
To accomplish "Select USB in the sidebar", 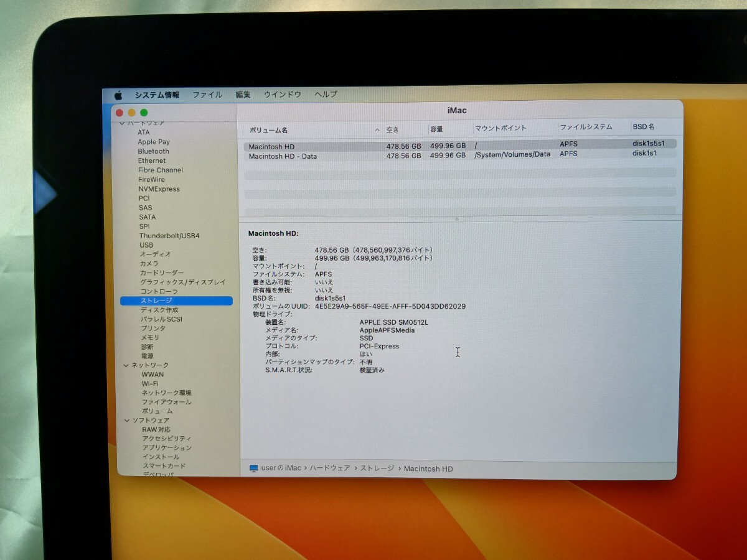I will pyautogui.click(x=146, y=245).
